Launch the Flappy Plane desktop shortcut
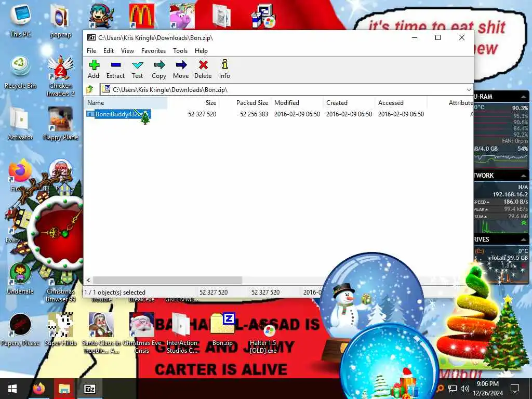532x399 pixels. pyautogui.click(x=60, y=124)
